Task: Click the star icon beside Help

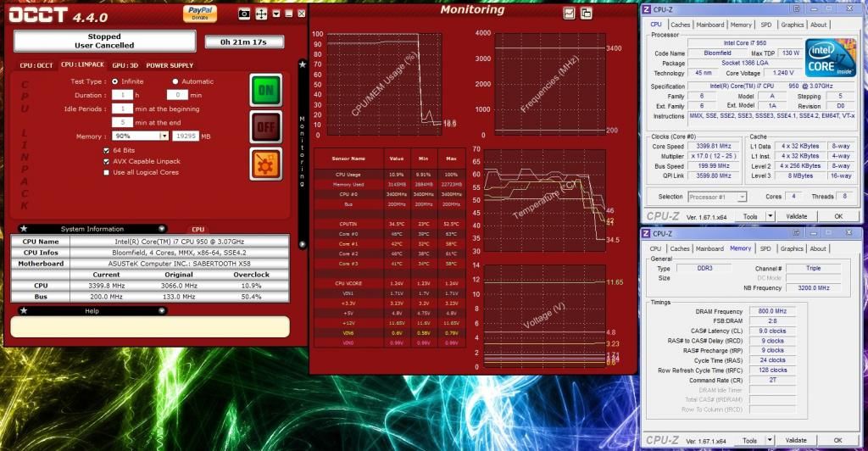Action: point(23,310)
